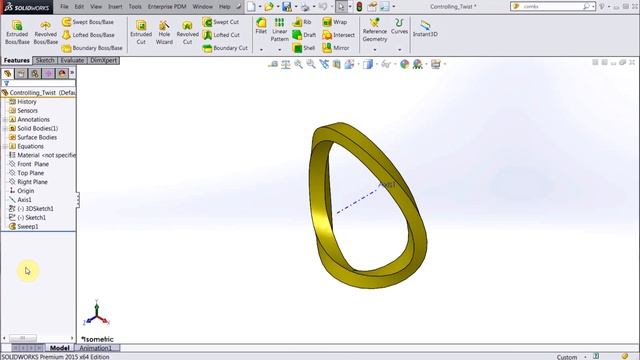Choose Lofted Cut

(221, 35)
